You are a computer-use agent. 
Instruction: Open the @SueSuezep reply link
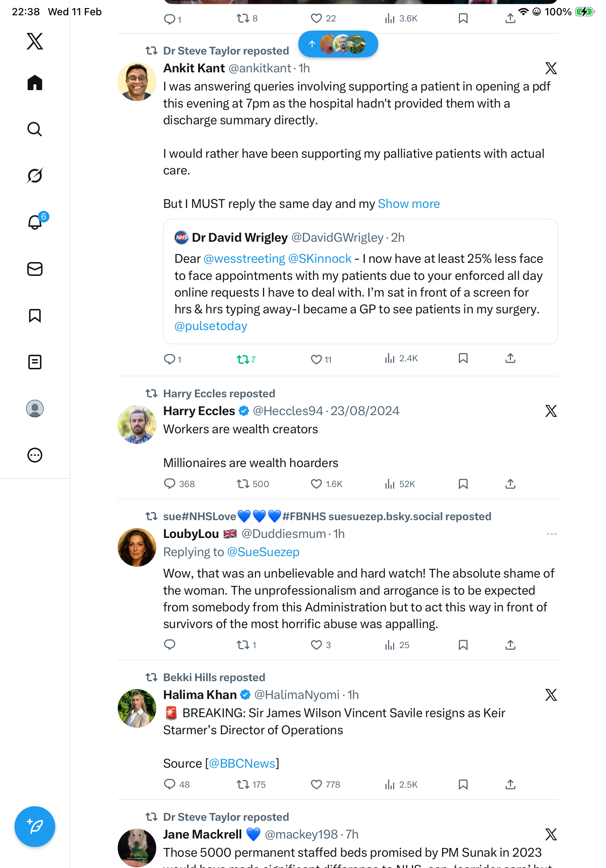pyautogui.click(x=263, y=552)
